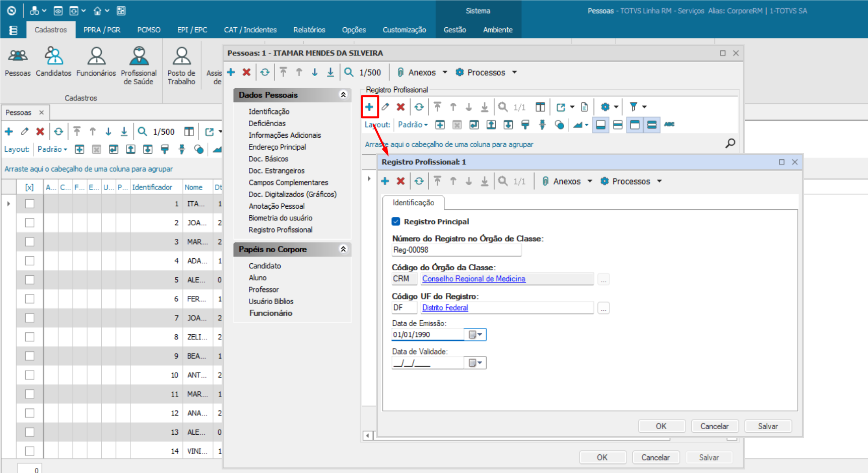The height and width of the screenshot is (473, 868).
Task: Open EPI / EPC ribbon tab
Action: (192, 30)
